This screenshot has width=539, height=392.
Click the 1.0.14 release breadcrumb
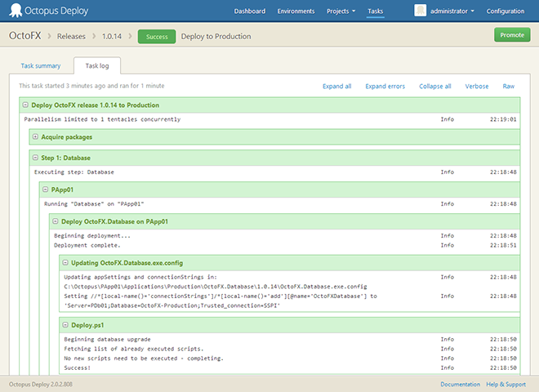click(112, 37)
